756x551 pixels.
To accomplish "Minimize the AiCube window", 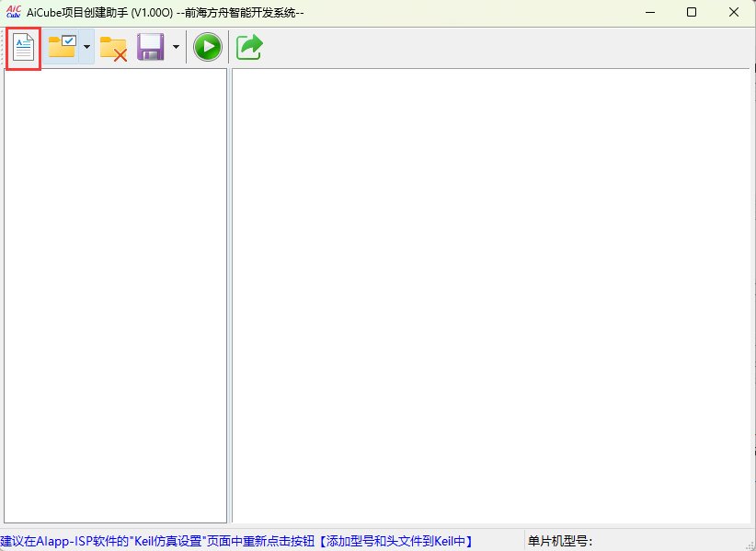I will 650,12.
